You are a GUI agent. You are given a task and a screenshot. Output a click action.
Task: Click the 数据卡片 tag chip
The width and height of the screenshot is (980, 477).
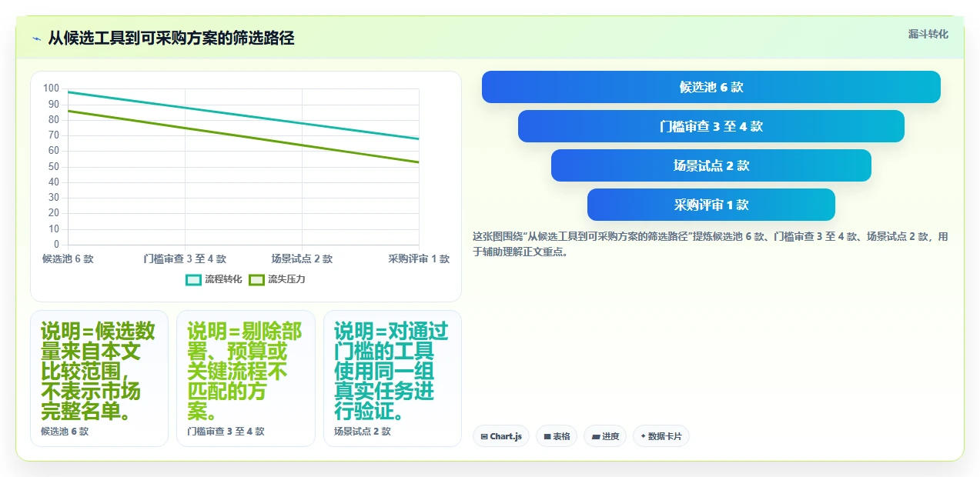[x=661, y=436]
